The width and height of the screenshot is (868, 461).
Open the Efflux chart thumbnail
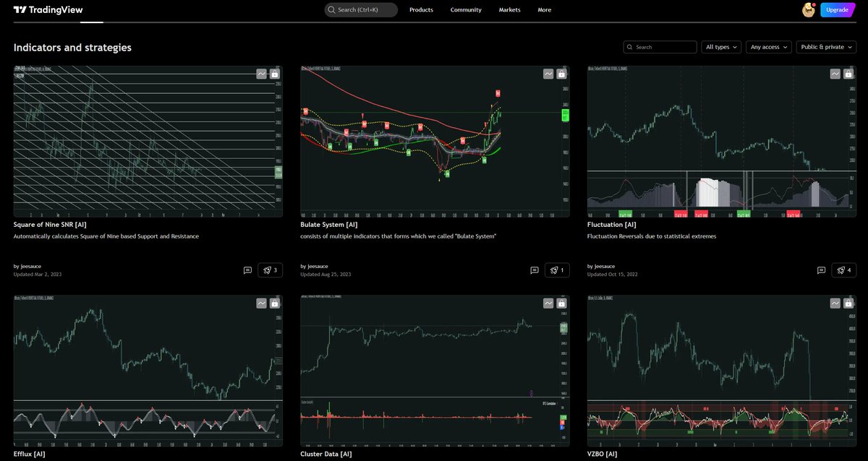(148, 371)
